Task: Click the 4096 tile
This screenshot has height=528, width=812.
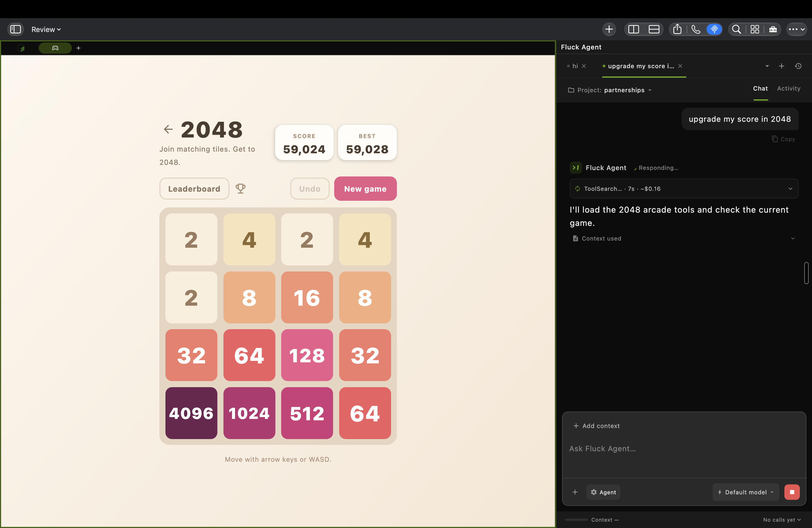Action: [x=191, y=413]
